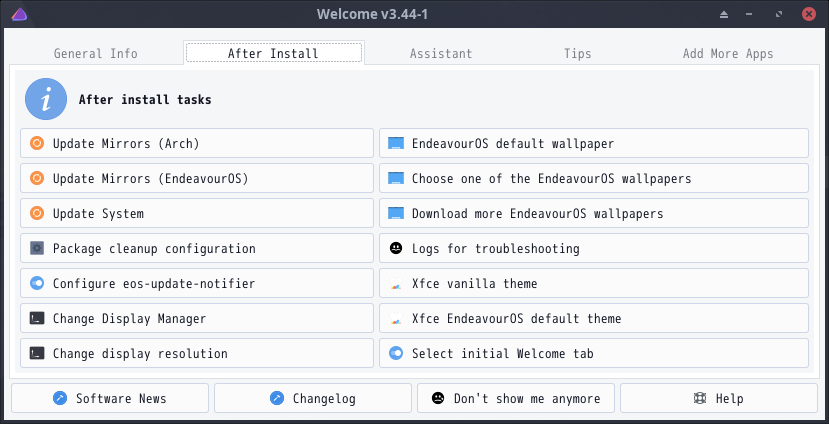Click the icon beside Xfce vanilla theme

[x=396, y=283]
